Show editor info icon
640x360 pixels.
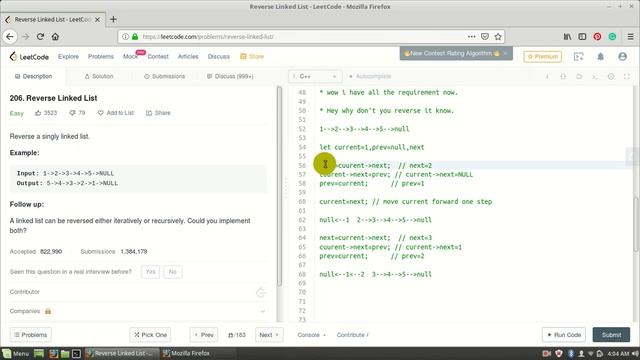[547, 76]
